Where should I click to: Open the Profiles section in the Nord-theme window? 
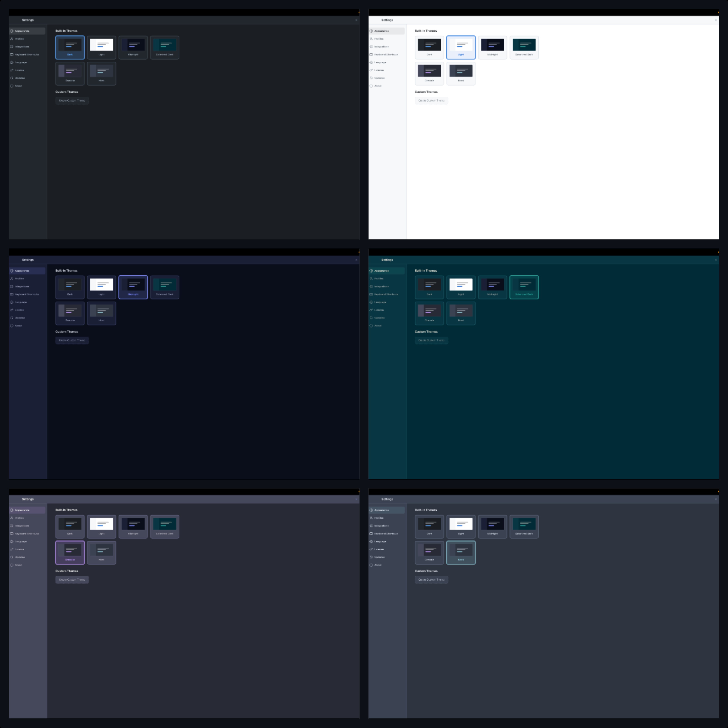coord(387,518)
